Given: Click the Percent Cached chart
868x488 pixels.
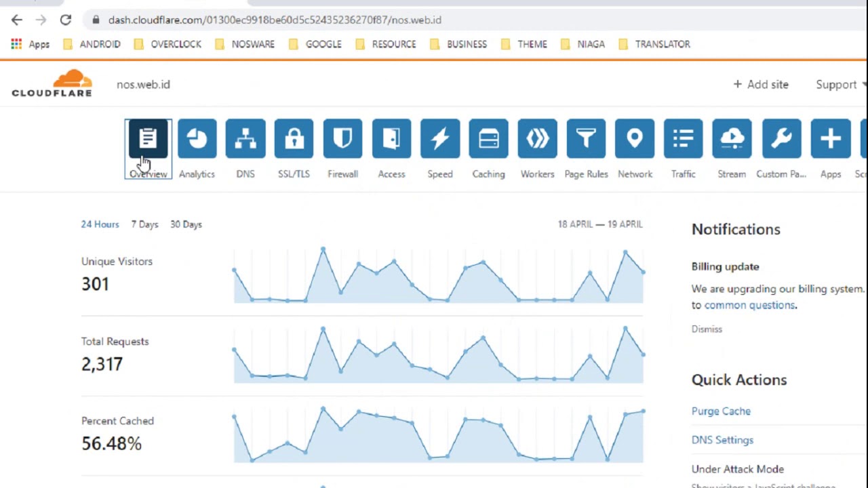Looking at the screenshot, I should coord(438,435).
